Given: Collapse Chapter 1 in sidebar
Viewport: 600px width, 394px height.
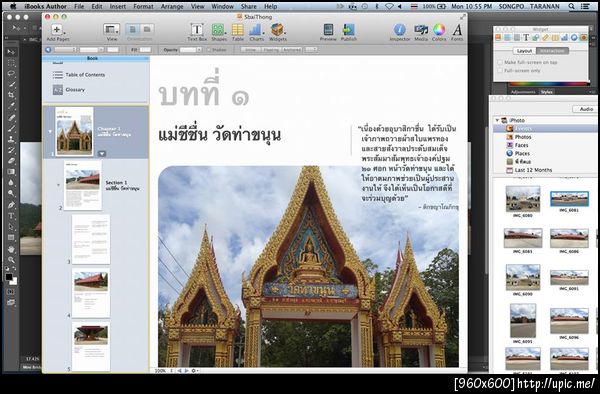Looking at the screenshot, I should pyautogui.click(x=50, y=132).
